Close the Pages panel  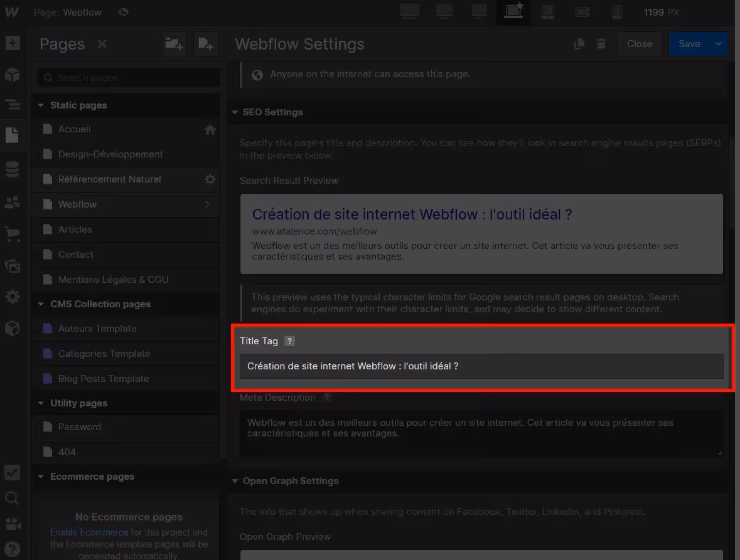coord(102,44)
